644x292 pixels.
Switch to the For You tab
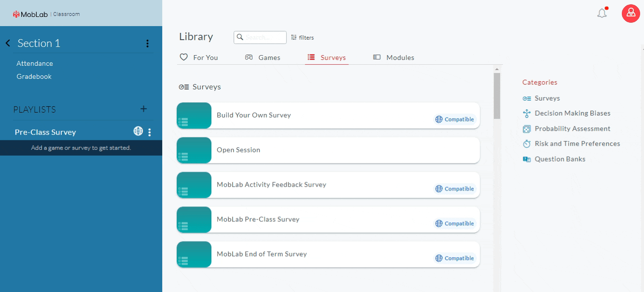click(199, 58)
